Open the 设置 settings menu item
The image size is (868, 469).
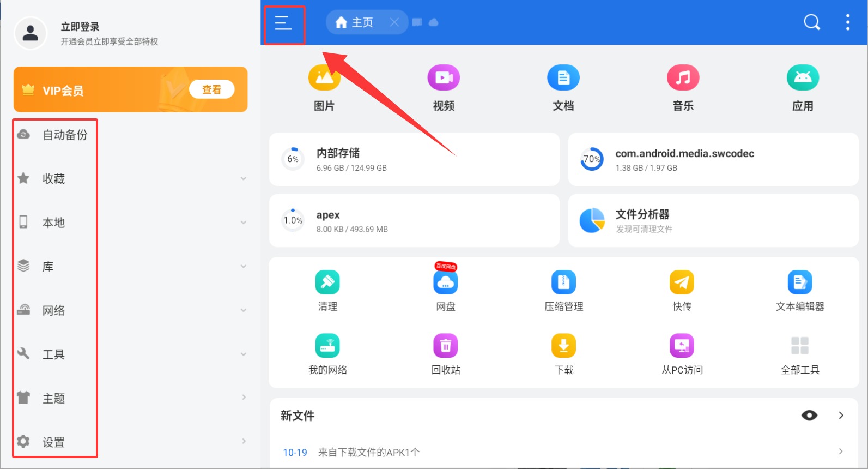click(x=53, y=442)
